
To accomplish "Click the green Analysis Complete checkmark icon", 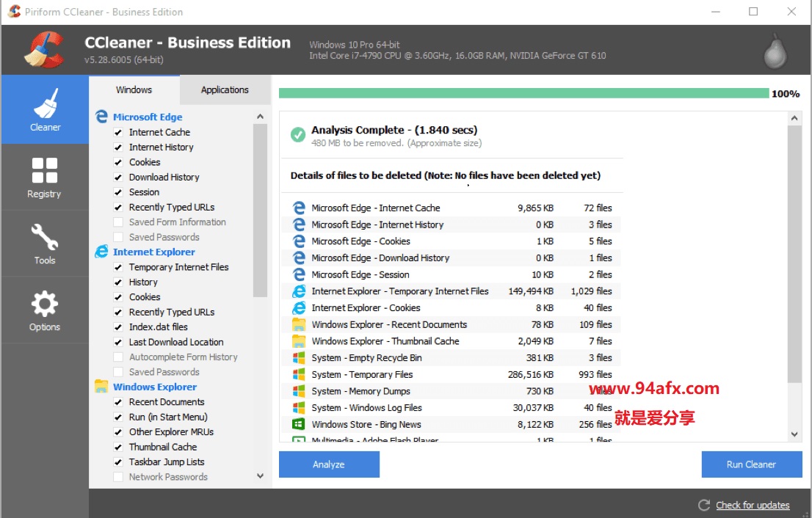I will click(x=298, y=134).
